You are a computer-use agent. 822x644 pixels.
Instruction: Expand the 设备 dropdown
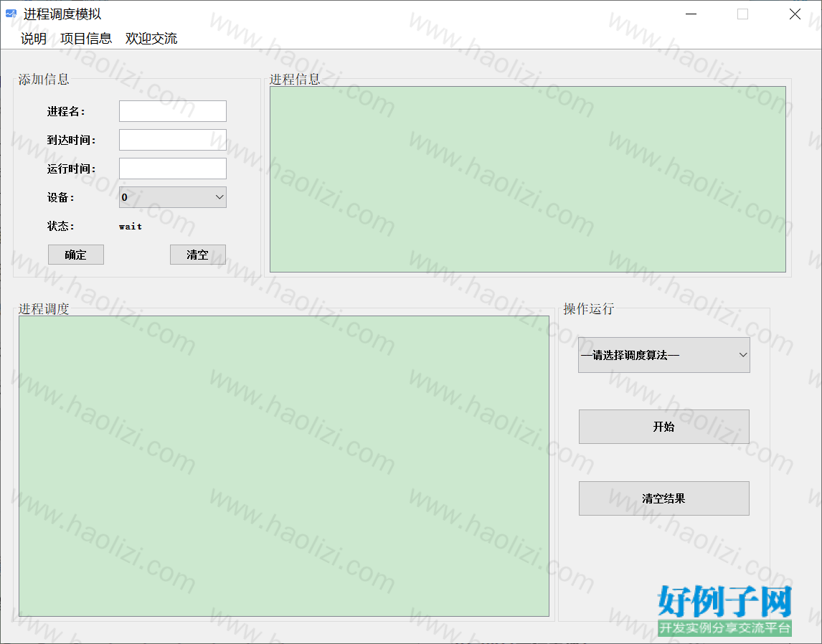point(172,197)
